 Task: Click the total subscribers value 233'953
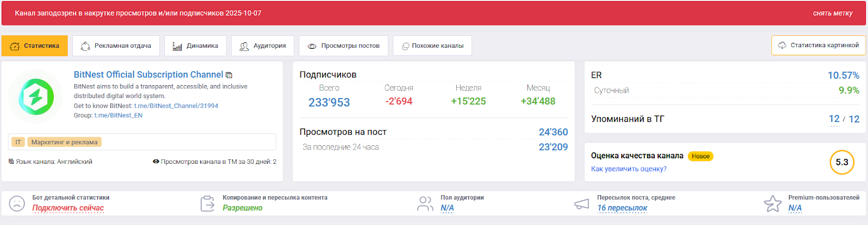pos(329,102)
